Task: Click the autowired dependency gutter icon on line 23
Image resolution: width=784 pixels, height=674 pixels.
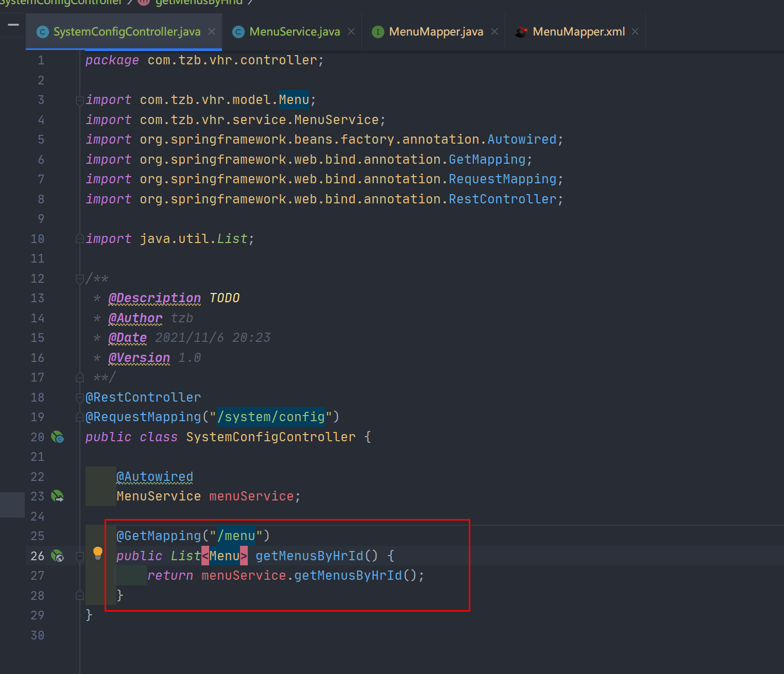Action: point(57,496)
